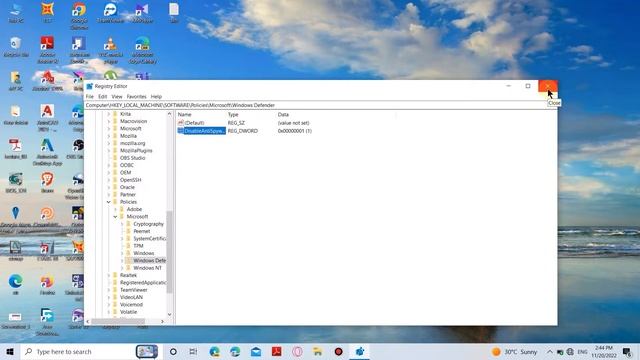This screenshot has height=360, width=640.
Task: Select the OBS Studio key
Action: click(x=133, y=158)
